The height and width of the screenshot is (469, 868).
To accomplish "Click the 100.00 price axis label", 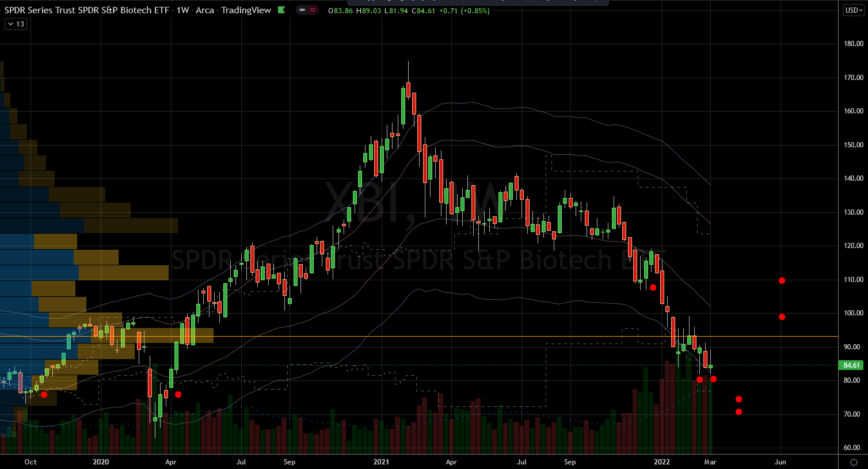I will coord(854,313).
